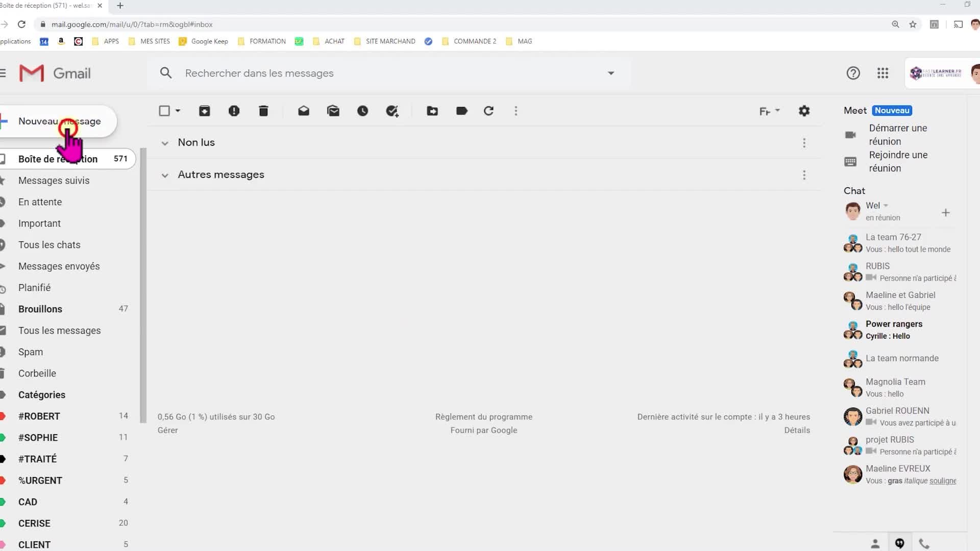Image resolution: width=980 pixels, height=551 pixels.
Task: Refresh the inbox
Action: click(x=488, y=111)
